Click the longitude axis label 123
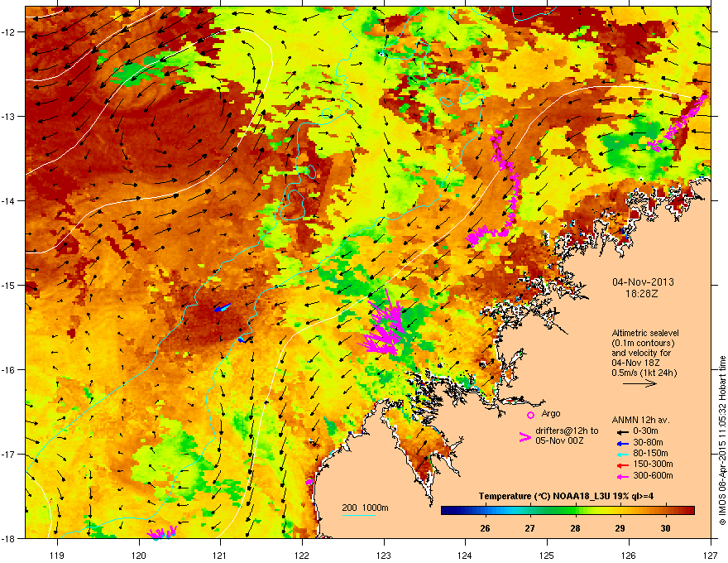This screenshot has width=728, height=563. 384,555
